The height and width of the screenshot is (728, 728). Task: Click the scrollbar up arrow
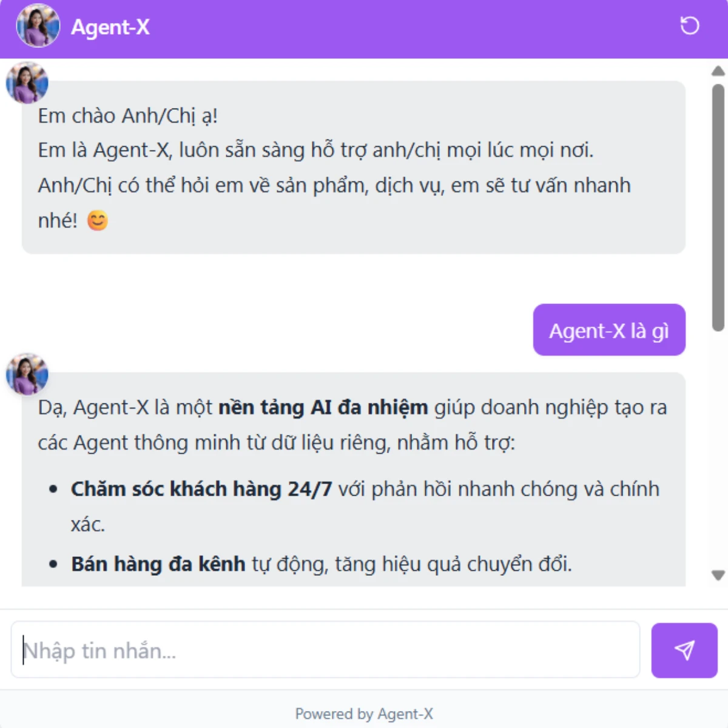(x=718, y=71)
